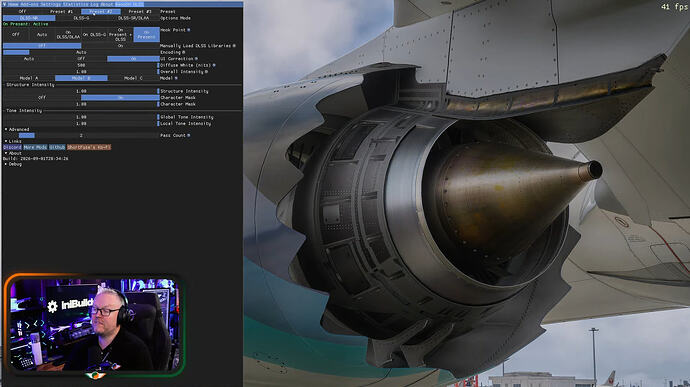
Task: Turn UI Correction Off
Action: point(81,59)
